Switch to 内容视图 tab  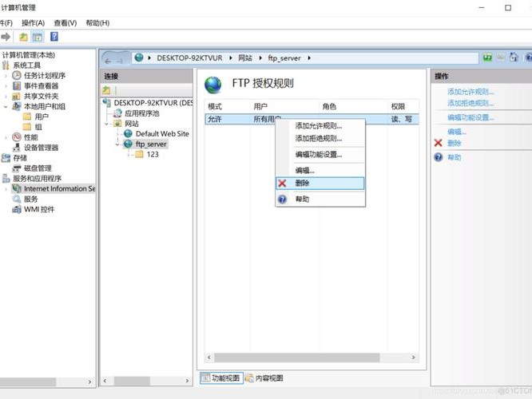pyautogui.click(x=264, y=377)
